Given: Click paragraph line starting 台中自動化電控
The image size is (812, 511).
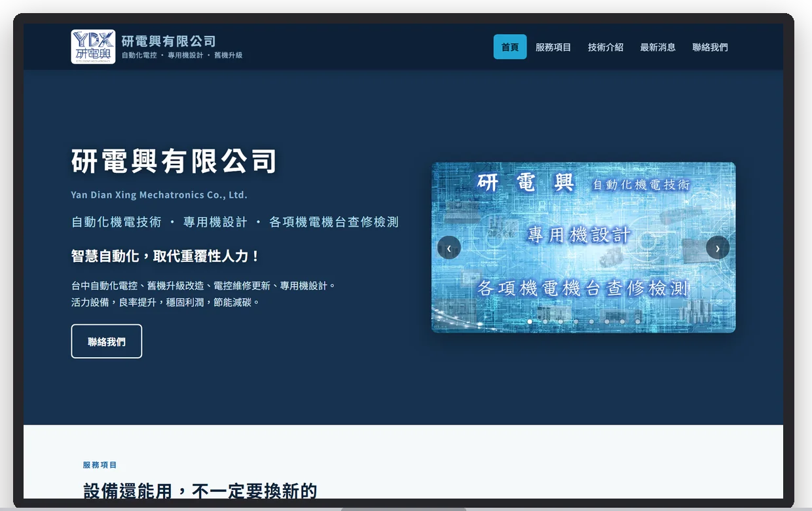Looking at the screenshot, I should coord(204,286).
